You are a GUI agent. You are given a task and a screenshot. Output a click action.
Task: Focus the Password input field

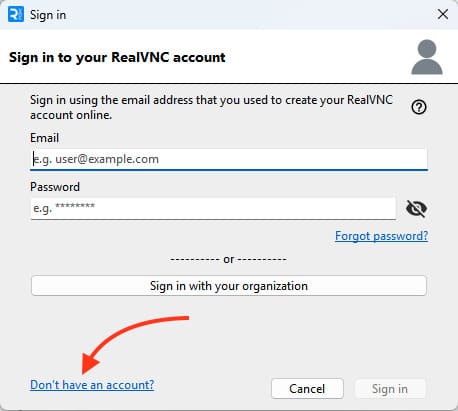[213, 209]
